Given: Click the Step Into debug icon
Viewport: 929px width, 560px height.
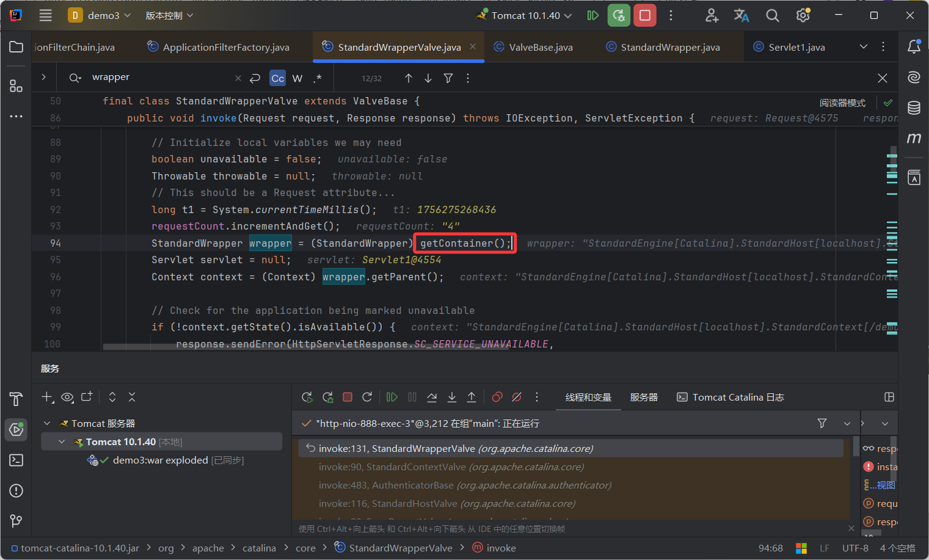Looking at the screenshot, I should pyautogui.click(x=452, y=397).
